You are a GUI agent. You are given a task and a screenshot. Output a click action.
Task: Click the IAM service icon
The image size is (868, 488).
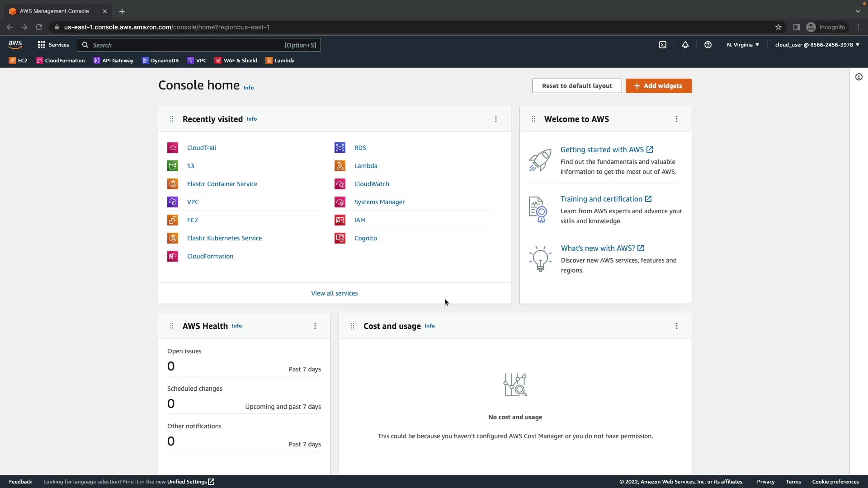pos(340,220)
